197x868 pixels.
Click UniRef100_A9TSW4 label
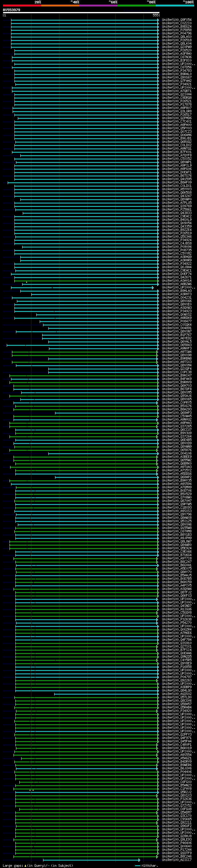(177, 352)
